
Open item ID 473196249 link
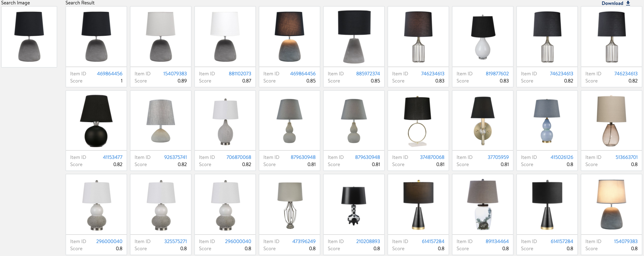point(304,241)
